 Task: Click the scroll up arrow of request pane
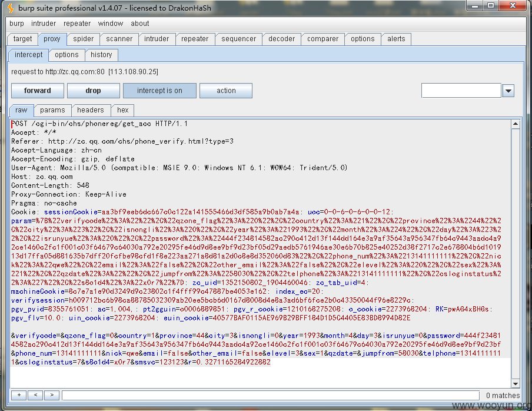516,124
